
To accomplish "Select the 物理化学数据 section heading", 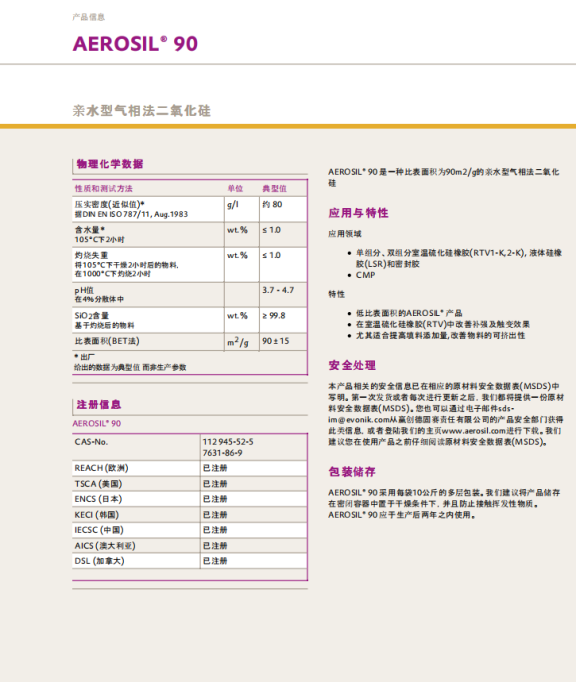I will pos(110,164).
